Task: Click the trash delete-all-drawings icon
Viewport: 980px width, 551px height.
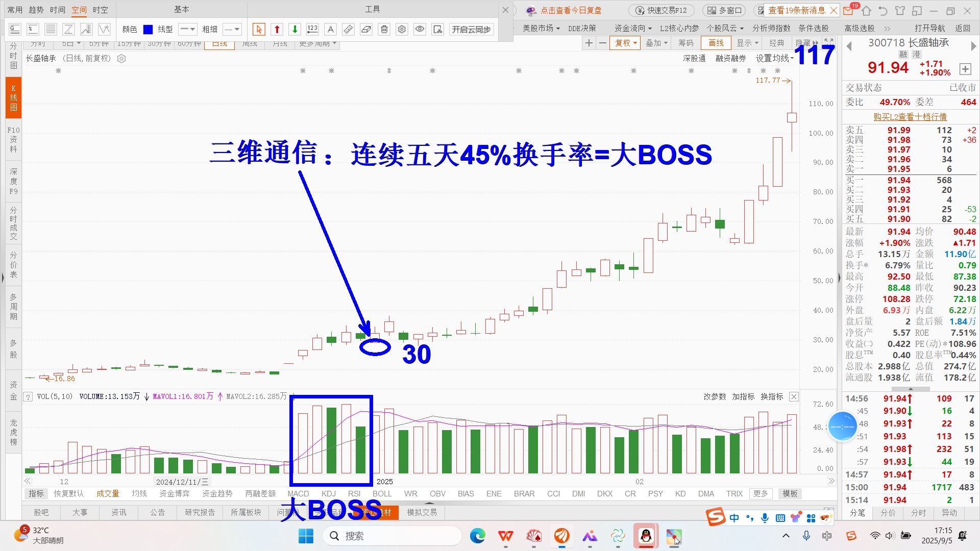Action: tap(384, 29)
